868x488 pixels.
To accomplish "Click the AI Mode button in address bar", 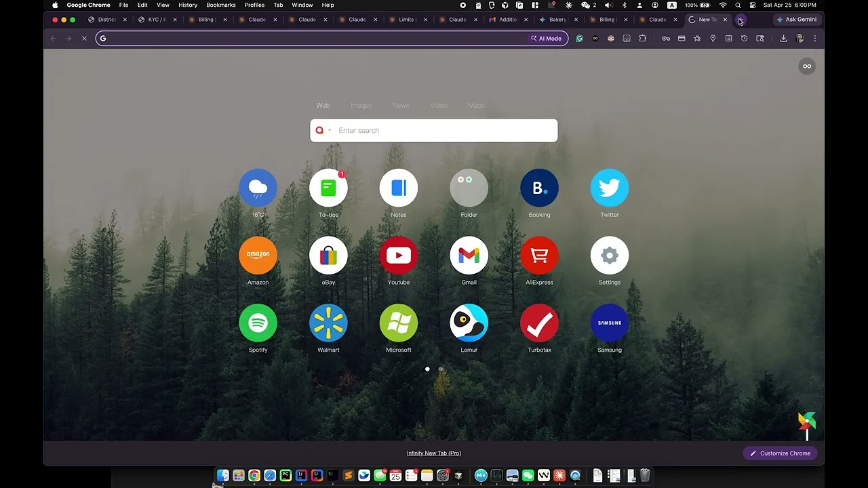I will [x=546, y=39].
